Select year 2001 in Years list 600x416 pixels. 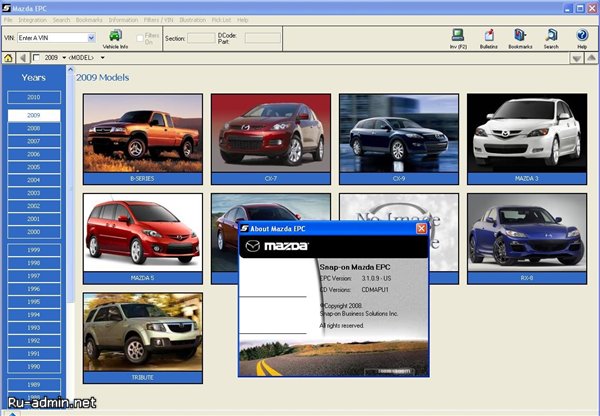34,219
